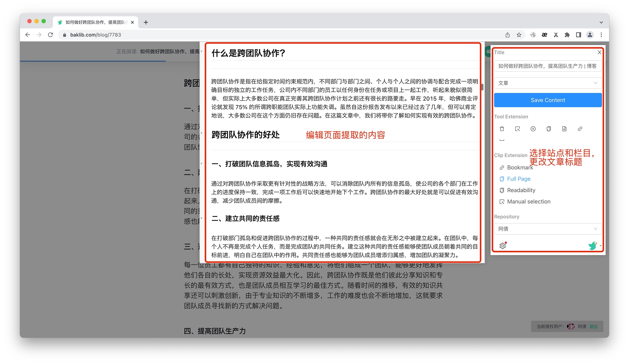Choose Manual selection clip mode
629x364 pixels.
coord(525,202)
